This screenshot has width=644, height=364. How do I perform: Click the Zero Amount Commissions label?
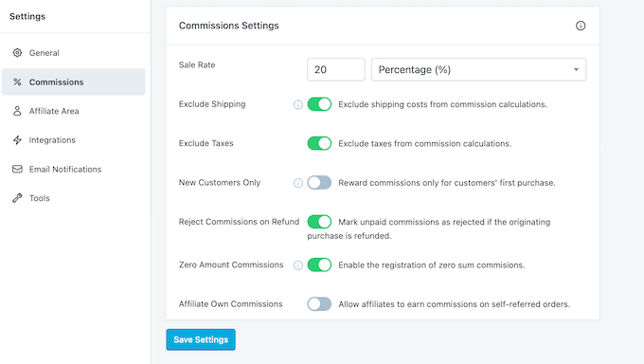tap(231, 264)
